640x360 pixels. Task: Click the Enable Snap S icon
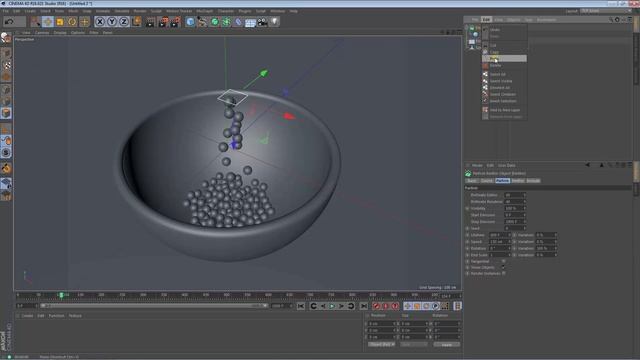(x=6, y=153)
